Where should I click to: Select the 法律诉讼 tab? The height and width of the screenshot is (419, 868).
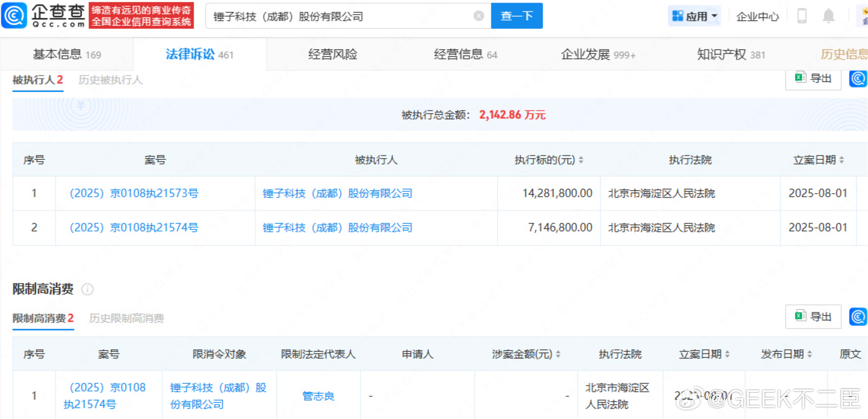click(199, 54)
